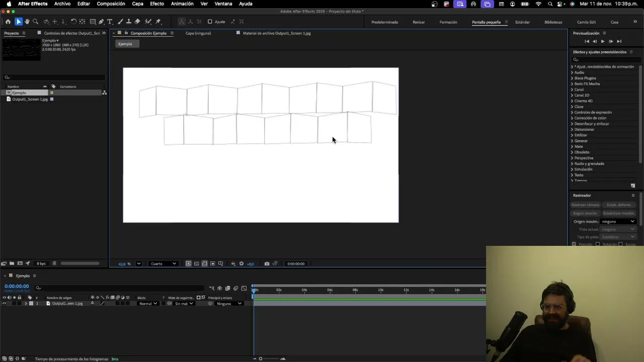Open composition mini-flowchart in timeline
The width and height of the screenshot is (644, 362).
coord(212,288)
